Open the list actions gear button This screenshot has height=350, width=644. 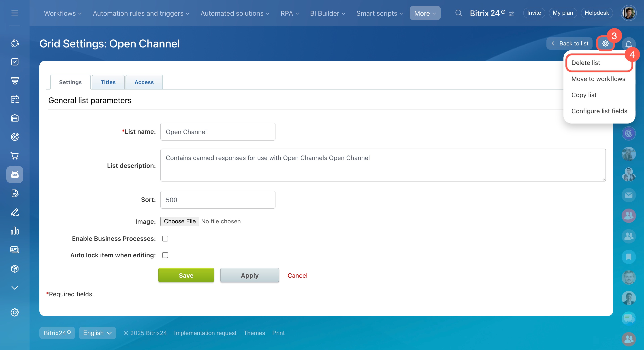click(x=605, y=43)
